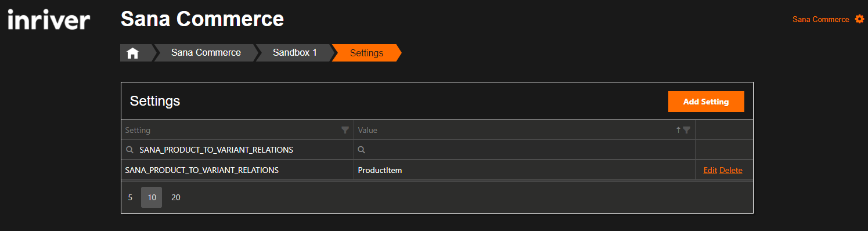Click the sort arrow in Value column
Viewport: 868px width, 231px height.
[x=678, y=130]
